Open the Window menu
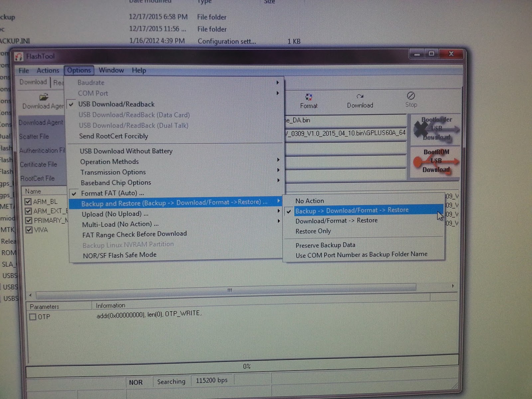This screenshot has width=532, height=399. click(x=111, y=70)
